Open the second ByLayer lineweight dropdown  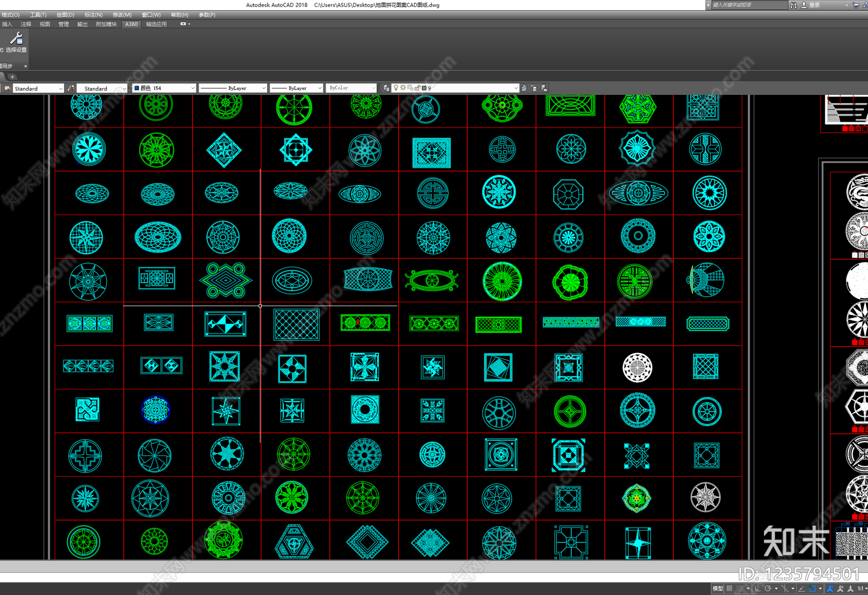point(297,88)
